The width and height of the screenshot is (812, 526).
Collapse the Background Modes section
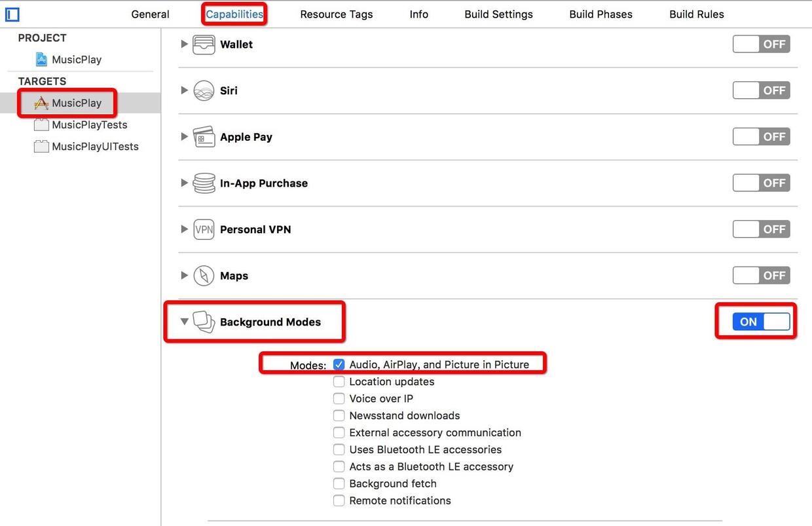[x=185, y=322]
